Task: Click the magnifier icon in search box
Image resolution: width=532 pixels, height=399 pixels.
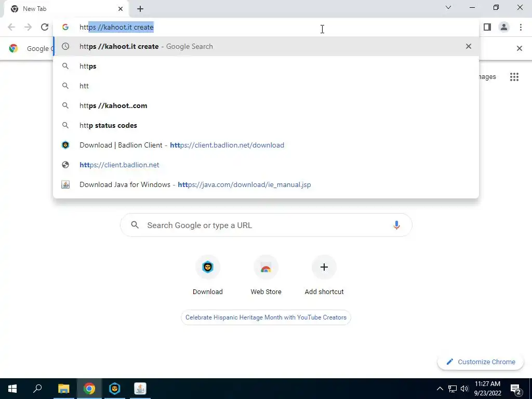Action: [x=135, y=225]
